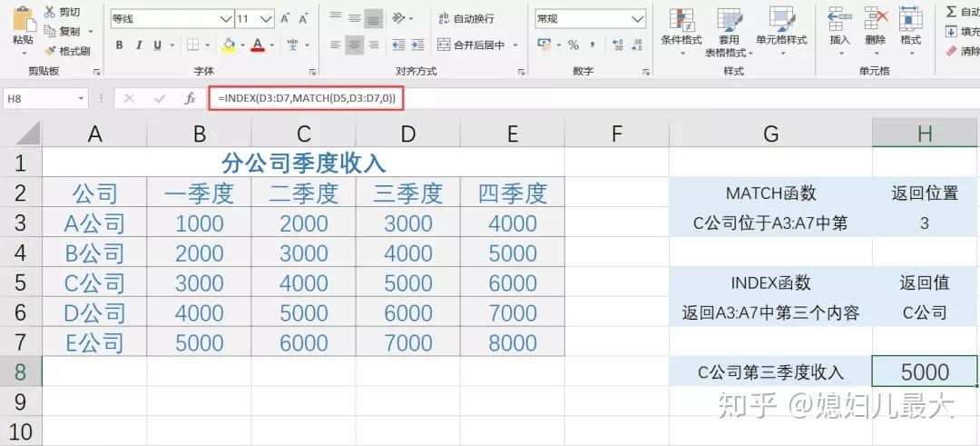Toggle align text left
This screenshot has width=980, height=446.
(x=336, y=45)
